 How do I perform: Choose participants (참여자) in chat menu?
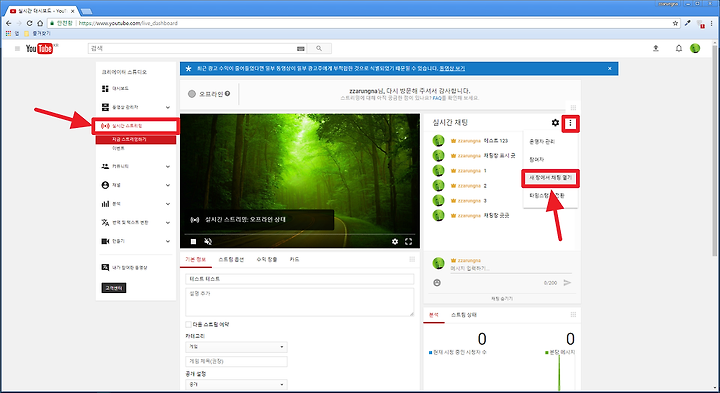click(x=537, y=159)
